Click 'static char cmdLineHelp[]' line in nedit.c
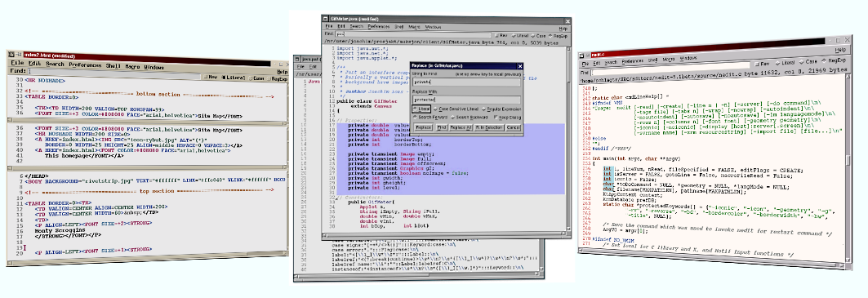This screenshot has height=298, width=868. [x=630, y=97]
